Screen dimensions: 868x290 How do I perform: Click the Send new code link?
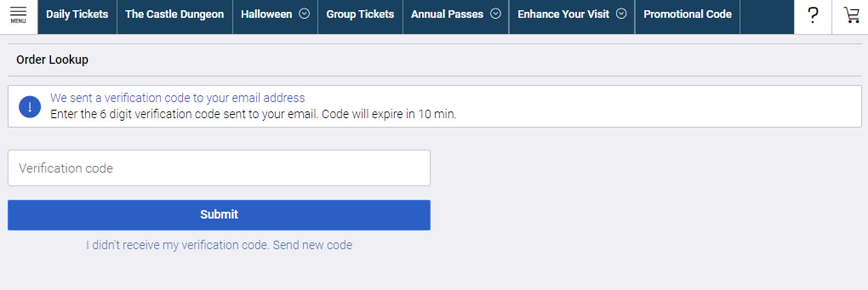[313, 245]
